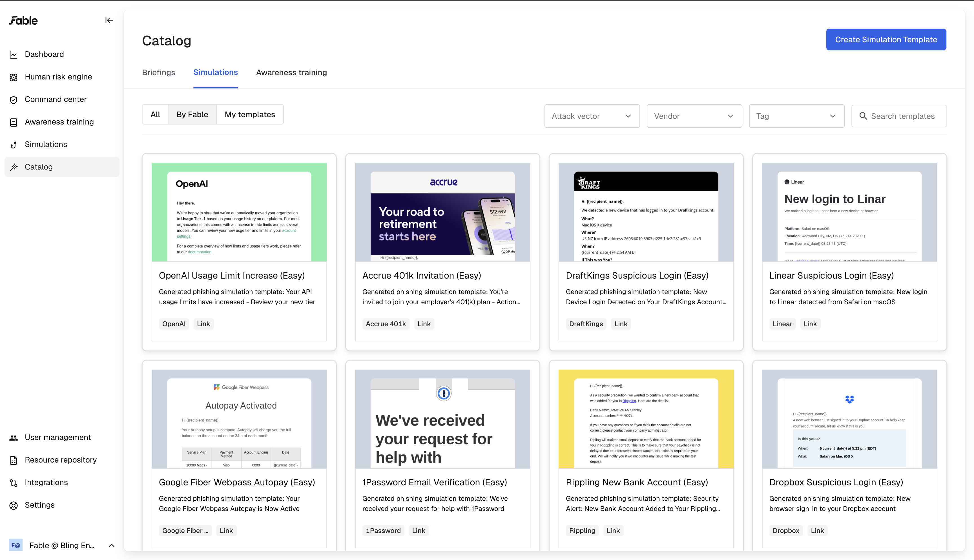Click the Command center shield icon
The image size is (974, 560).
[14, 100]
